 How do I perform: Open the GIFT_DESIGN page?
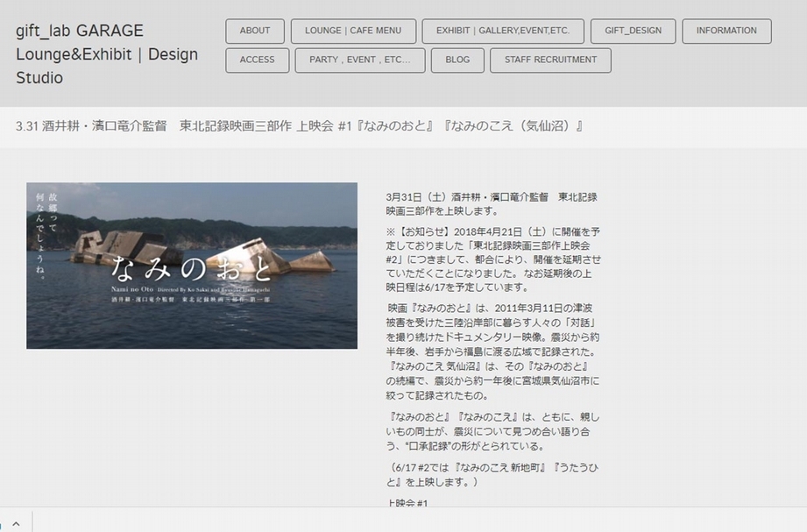click(x=633, y=31)
